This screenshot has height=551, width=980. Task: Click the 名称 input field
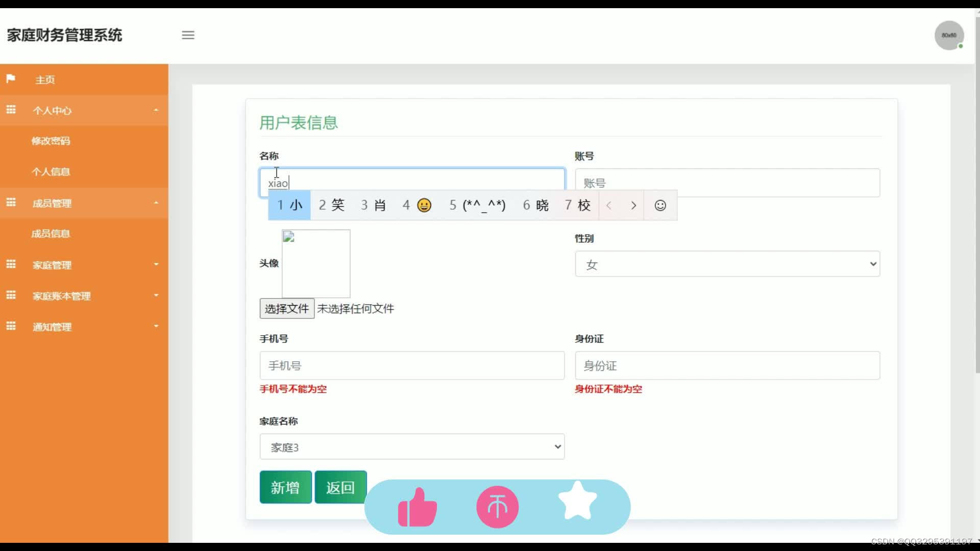pos(412,183)
